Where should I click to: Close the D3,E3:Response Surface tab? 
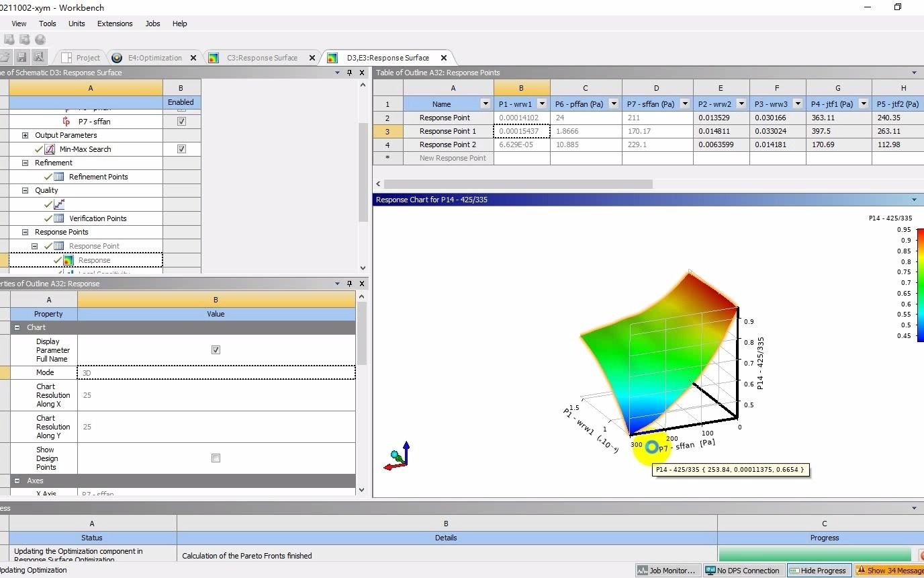444,58
